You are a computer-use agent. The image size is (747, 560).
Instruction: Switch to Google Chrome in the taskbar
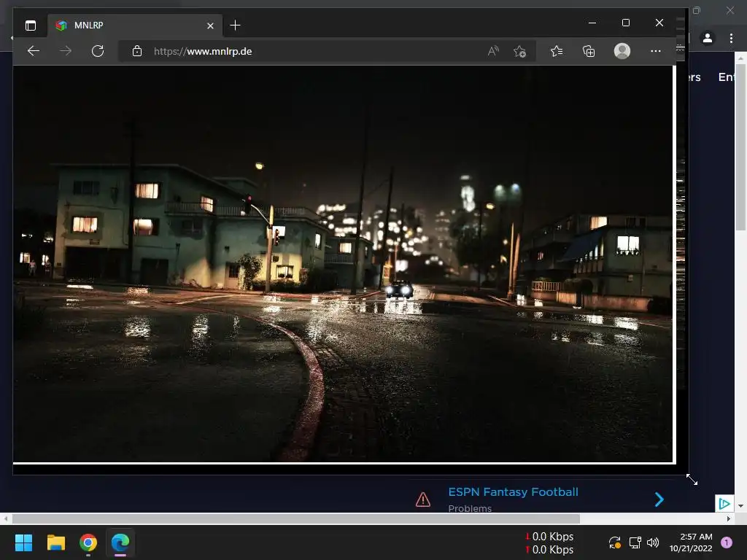88,542
